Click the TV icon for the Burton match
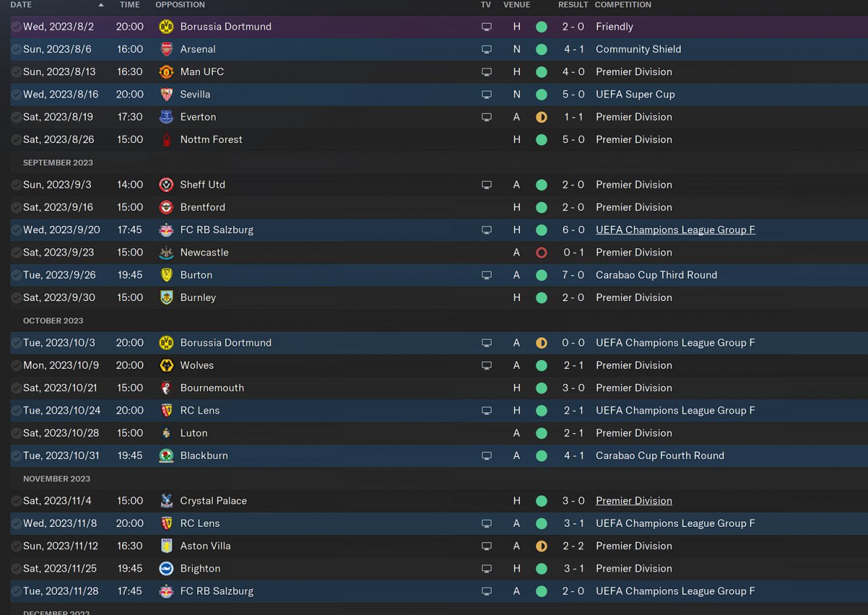The width and height of the screenshot is (868, 615). click(486, 275)
